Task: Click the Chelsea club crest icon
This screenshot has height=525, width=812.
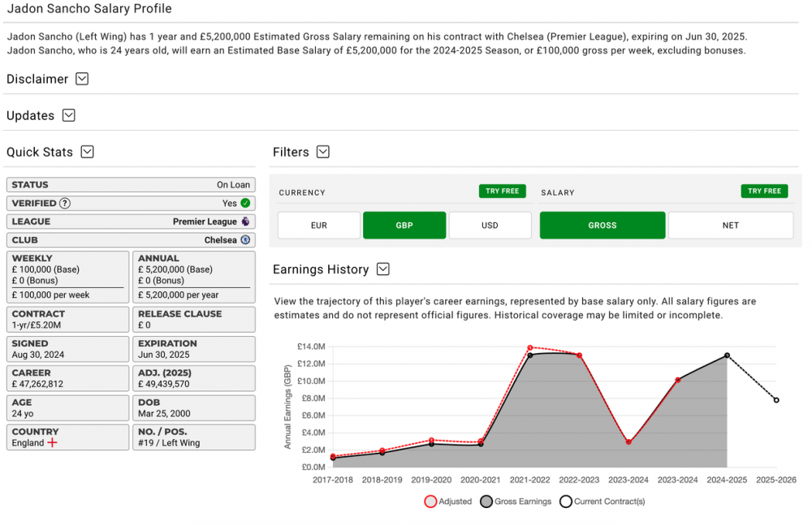Action: coord(245,240)
